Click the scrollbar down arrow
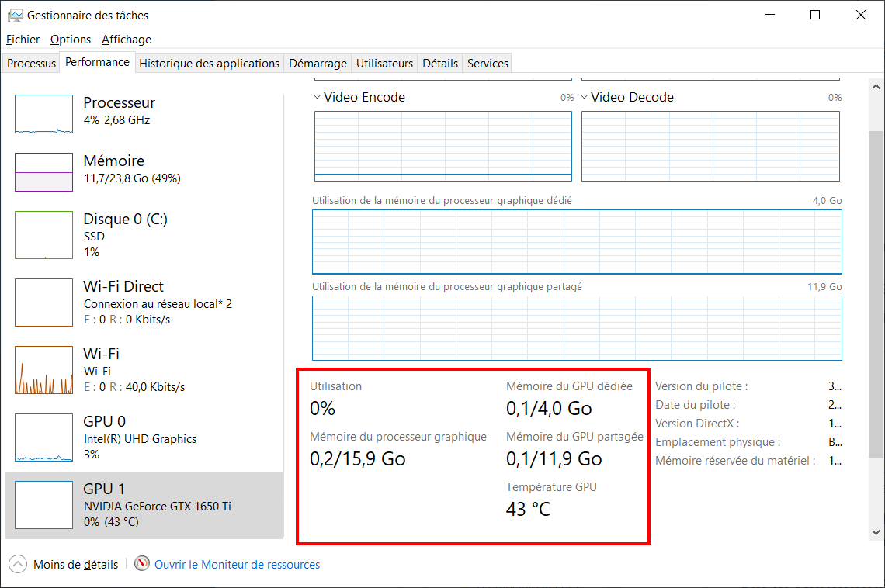 [x=876, y=532]
